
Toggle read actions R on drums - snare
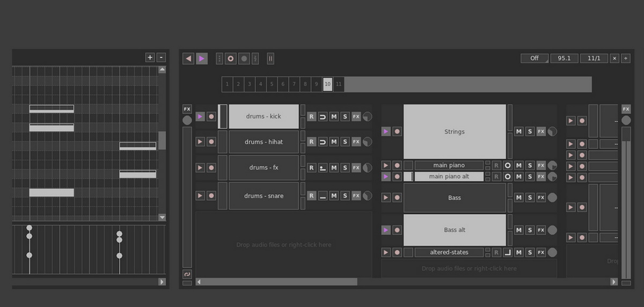pos(311,196)
